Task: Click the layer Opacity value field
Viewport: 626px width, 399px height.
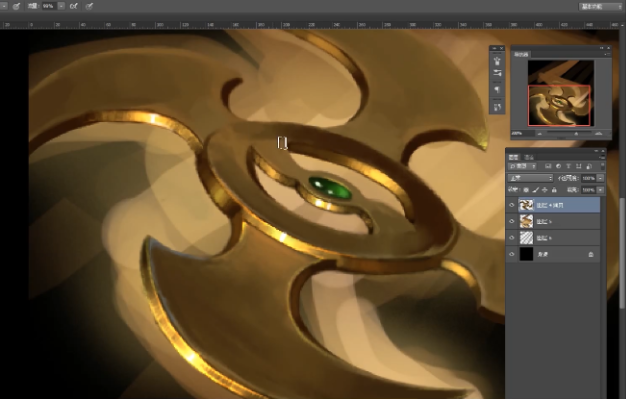Action: [588, 178]
